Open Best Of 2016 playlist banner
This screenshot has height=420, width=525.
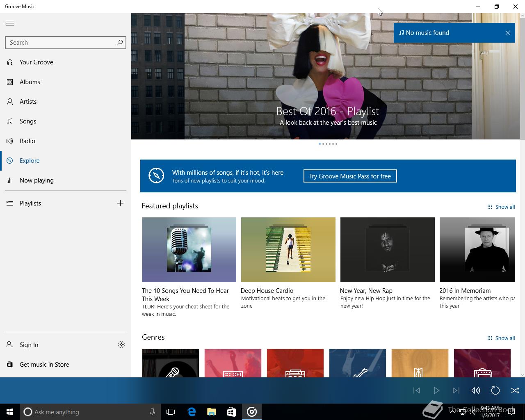pyautogui.click(x=328, y=76)
